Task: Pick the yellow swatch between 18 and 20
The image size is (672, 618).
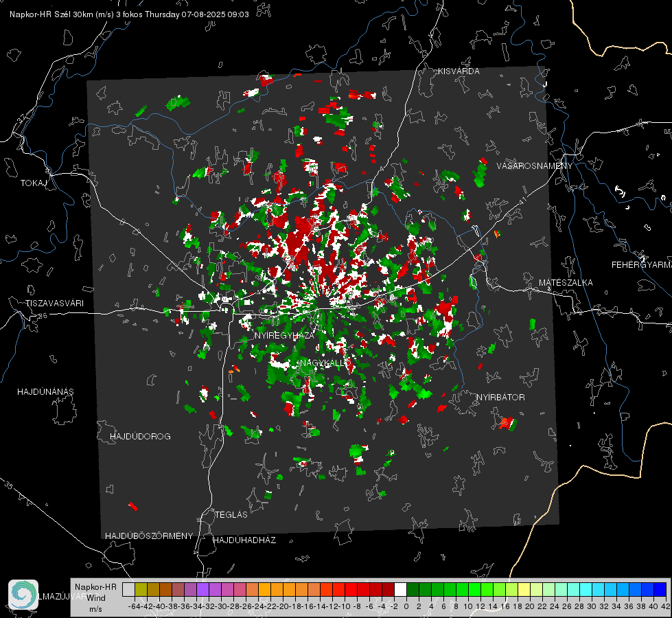Action: coord(524,590)
